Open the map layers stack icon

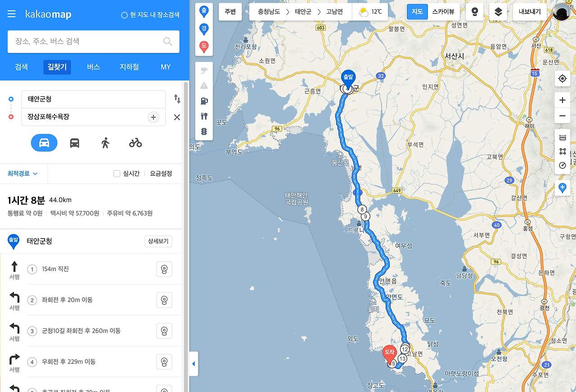[498, 12]
